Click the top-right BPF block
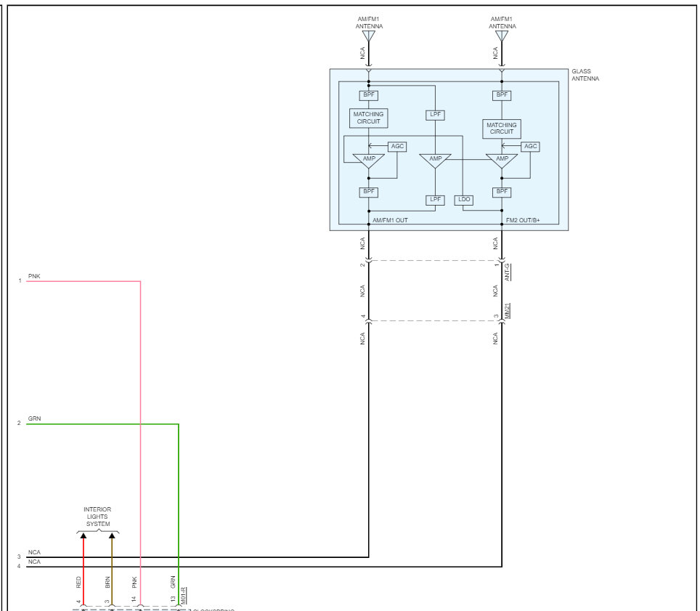This screenshot has height=611, width=700. point(502,95)
